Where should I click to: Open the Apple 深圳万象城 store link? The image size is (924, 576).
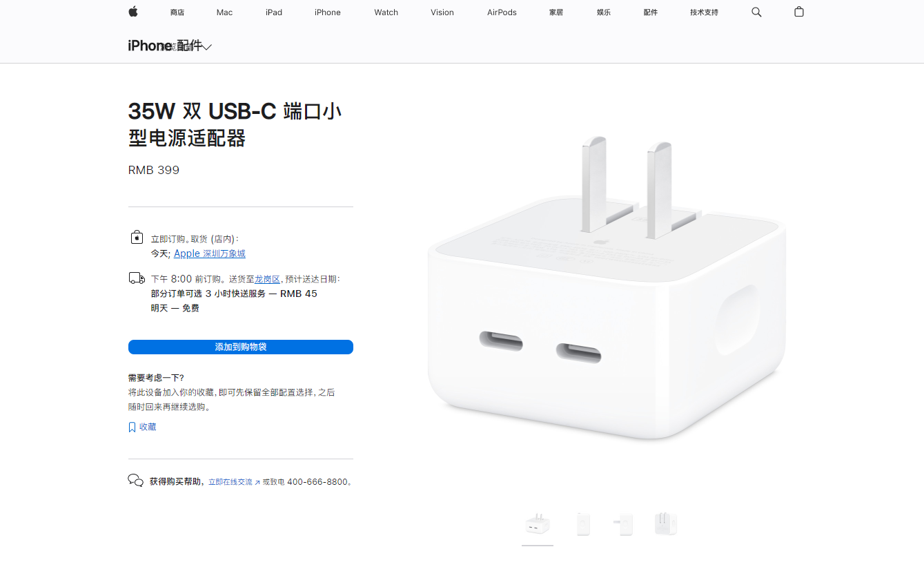coord(210,253)
